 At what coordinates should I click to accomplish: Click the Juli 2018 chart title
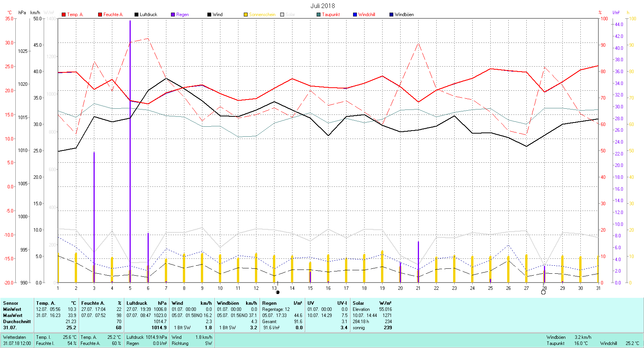coord(322,6)
